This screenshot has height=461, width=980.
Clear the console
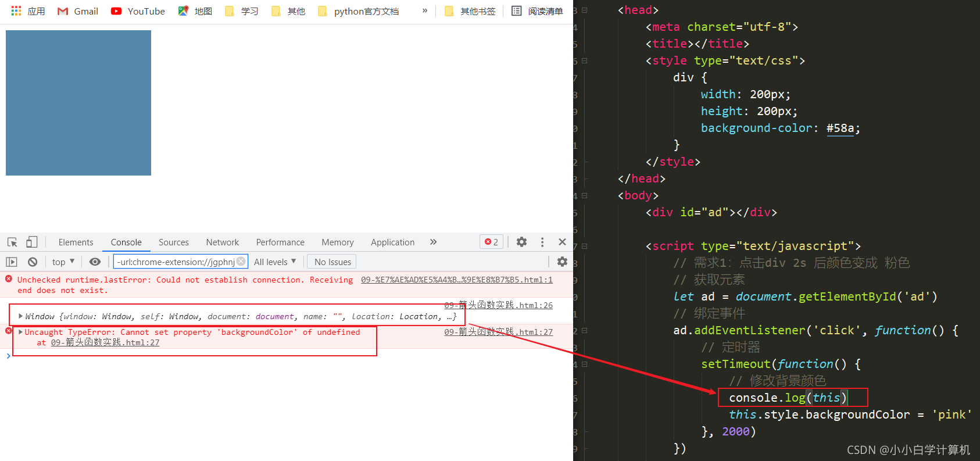33,262
